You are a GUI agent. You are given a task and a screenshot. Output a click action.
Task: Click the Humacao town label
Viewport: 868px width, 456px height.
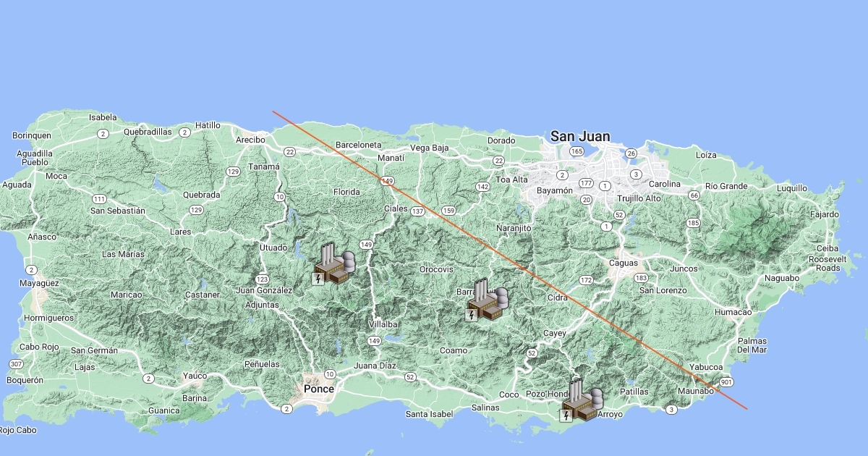(x=733, y=312)
